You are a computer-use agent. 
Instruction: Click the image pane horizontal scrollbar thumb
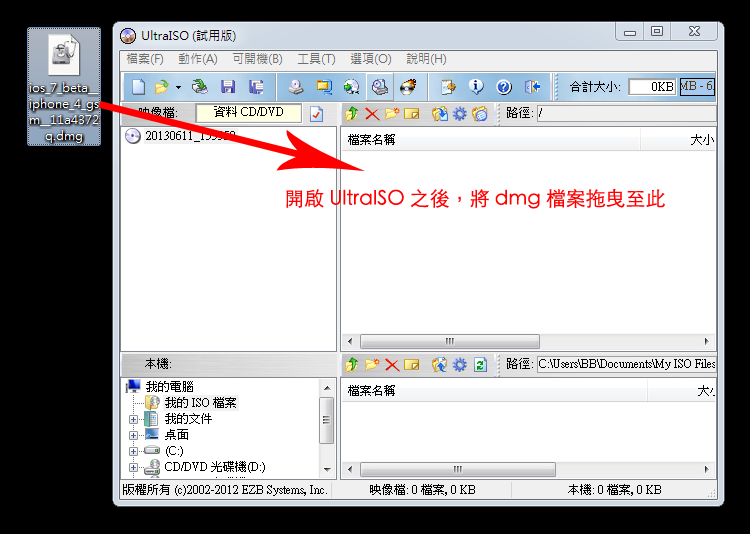450,341
